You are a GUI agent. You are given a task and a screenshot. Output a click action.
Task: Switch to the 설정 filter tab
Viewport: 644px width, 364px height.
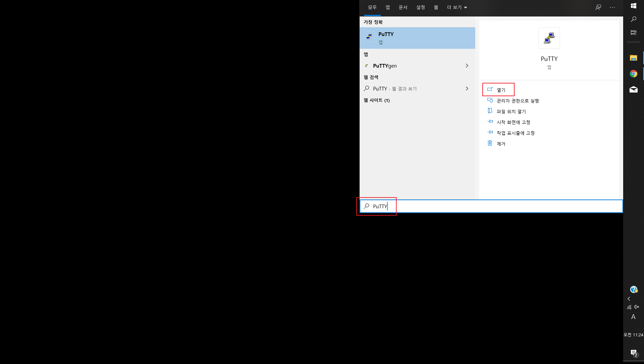tap(420, 7)
